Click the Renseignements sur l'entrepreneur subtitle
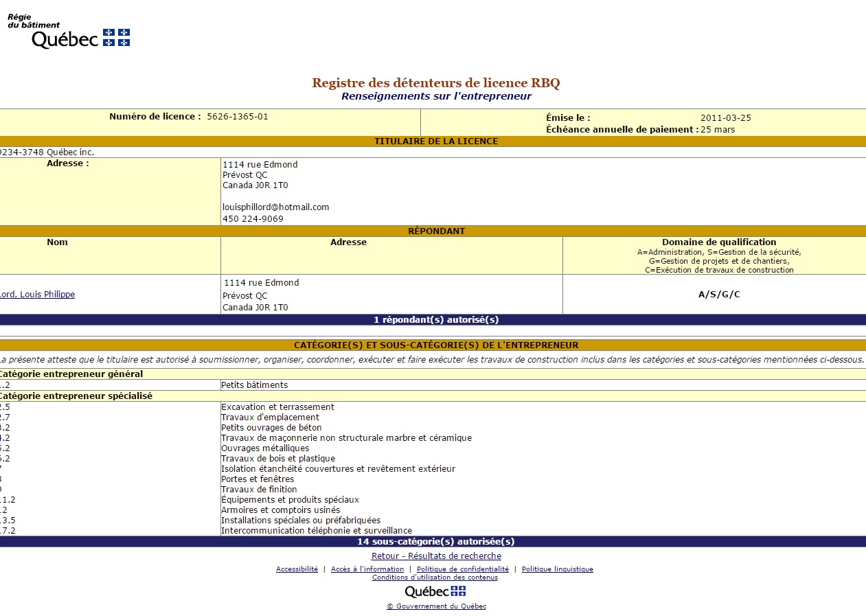Viewport: 866px width, 616px height. point(436,96)
